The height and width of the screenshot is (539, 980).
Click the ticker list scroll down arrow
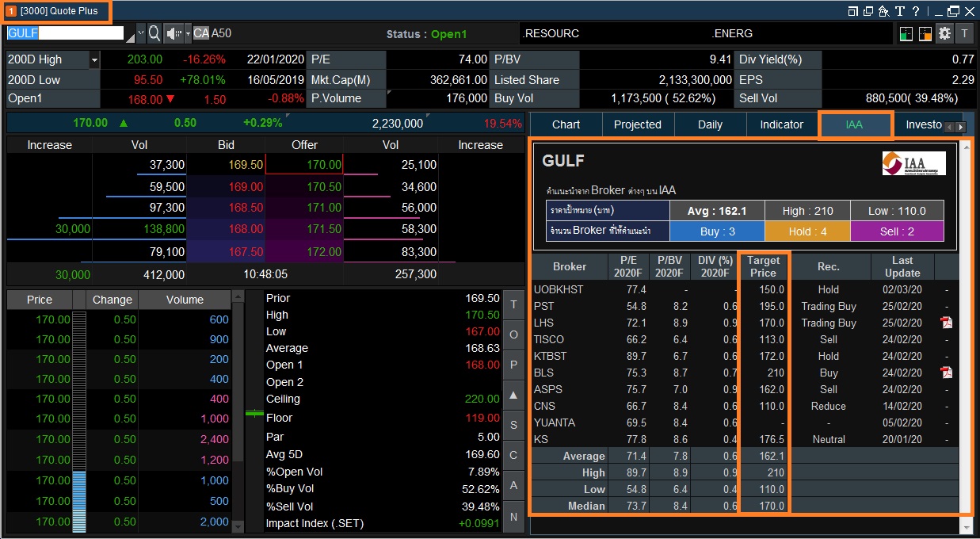click(238, 525)
